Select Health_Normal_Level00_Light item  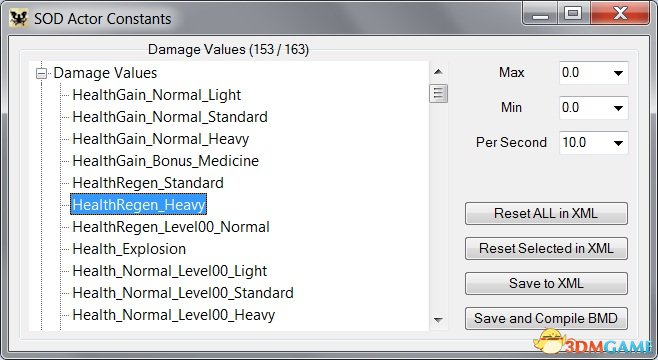pos(170,271)
